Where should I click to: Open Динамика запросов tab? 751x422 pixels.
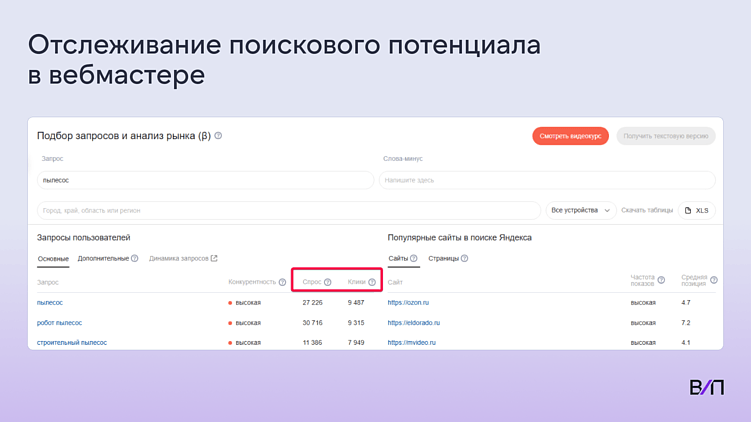pos(179,258)
